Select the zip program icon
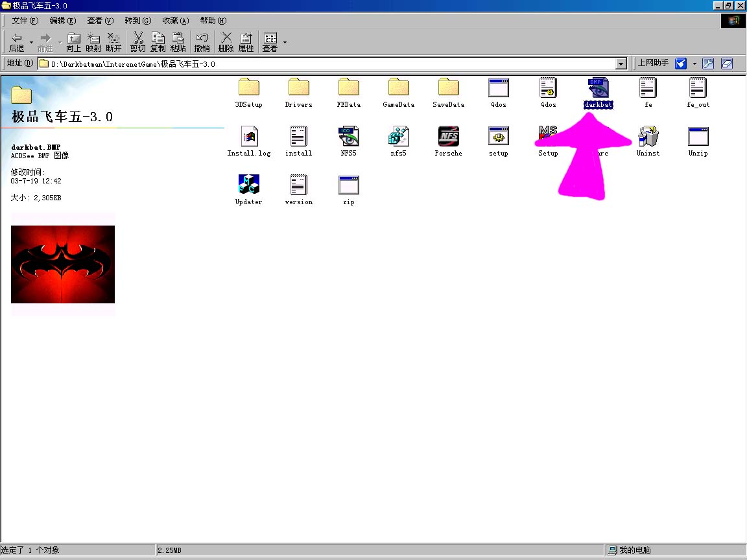The height and width of the screenshot is (560, 747). tap(349, 190)
